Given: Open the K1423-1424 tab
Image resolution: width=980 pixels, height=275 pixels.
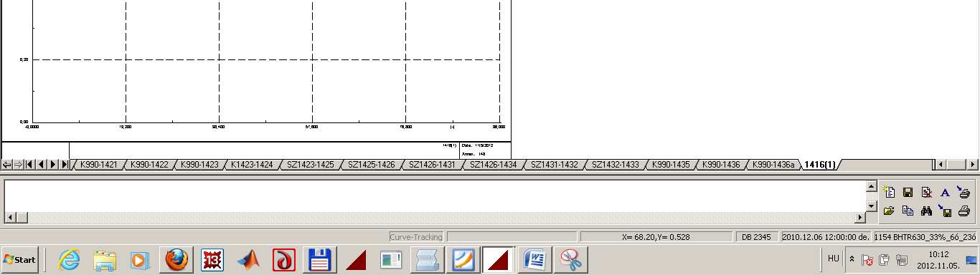Looking at the screenshot, I should tap(252, 165).
